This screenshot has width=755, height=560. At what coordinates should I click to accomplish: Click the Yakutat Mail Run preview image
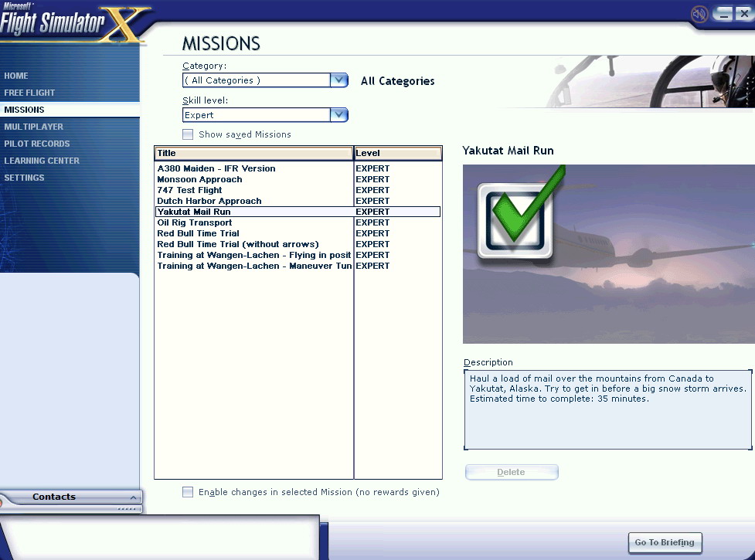pyautogui.click(x=609, y=254)
